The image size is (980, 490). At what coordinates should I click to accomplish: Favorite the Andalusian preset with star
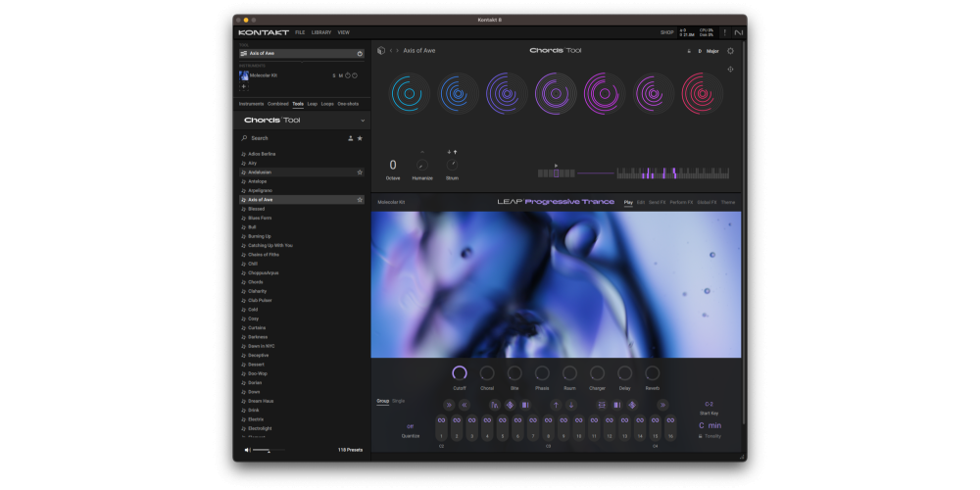tap(360, 171)
